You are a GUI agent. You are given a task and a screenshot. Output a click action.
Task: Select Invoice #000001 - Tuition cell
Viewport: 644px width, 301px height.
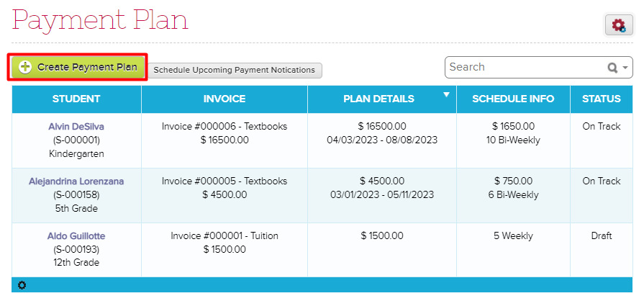click(225, 236)
